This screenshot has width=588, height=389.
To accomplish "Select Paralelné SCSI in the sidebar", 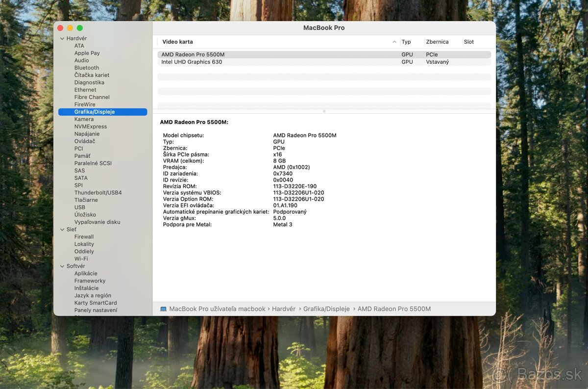I will click(93, 163).
